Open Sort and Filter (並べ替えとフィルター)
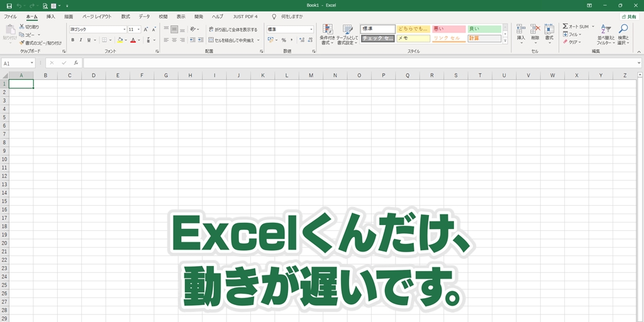 coord(606,35)
